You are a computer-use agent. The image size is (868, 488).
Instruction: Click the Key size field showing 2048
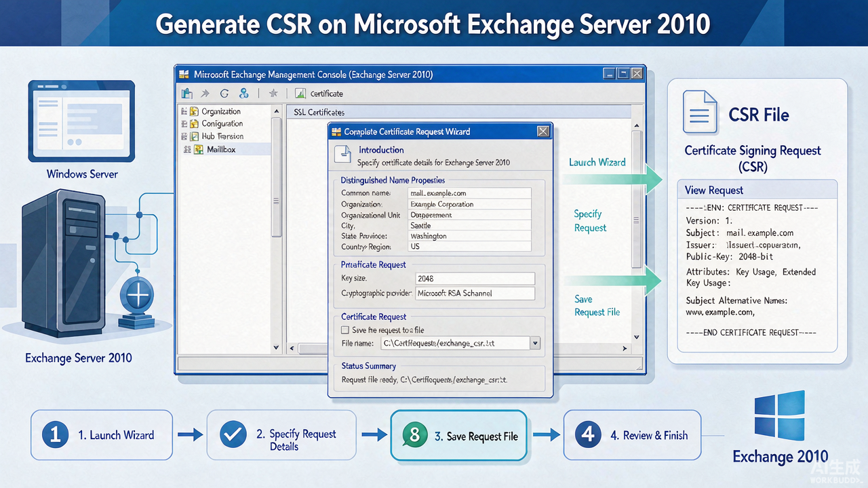point(475,279)
